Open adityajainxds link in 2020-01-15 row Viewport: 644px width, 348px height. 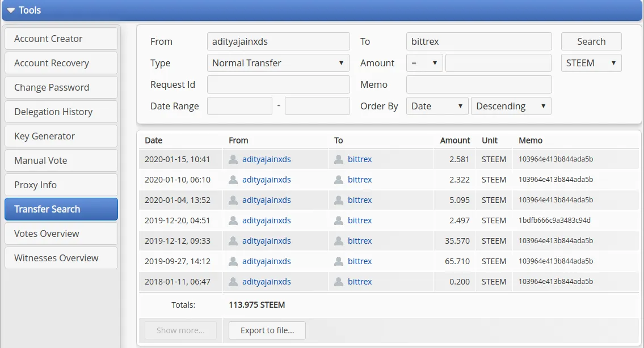pos(266,159)
